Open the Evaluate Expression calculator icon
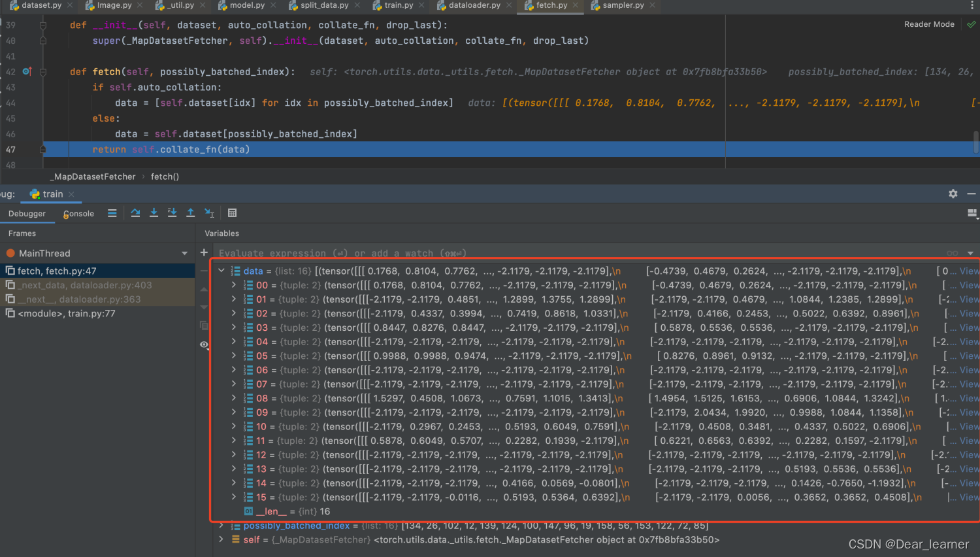Viewport: 980px width, 557px height. pos(232,213)
